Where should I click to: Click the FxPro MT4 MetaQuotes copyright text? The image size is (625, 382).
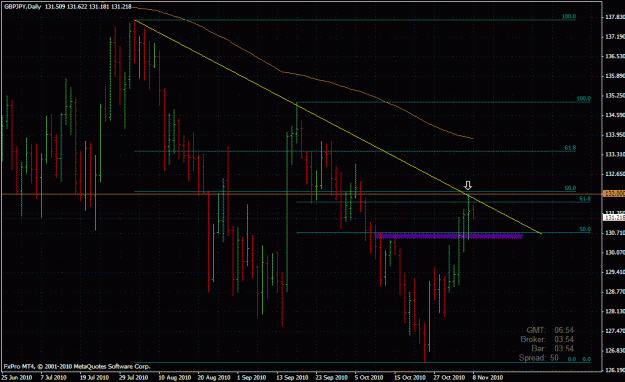77,366
